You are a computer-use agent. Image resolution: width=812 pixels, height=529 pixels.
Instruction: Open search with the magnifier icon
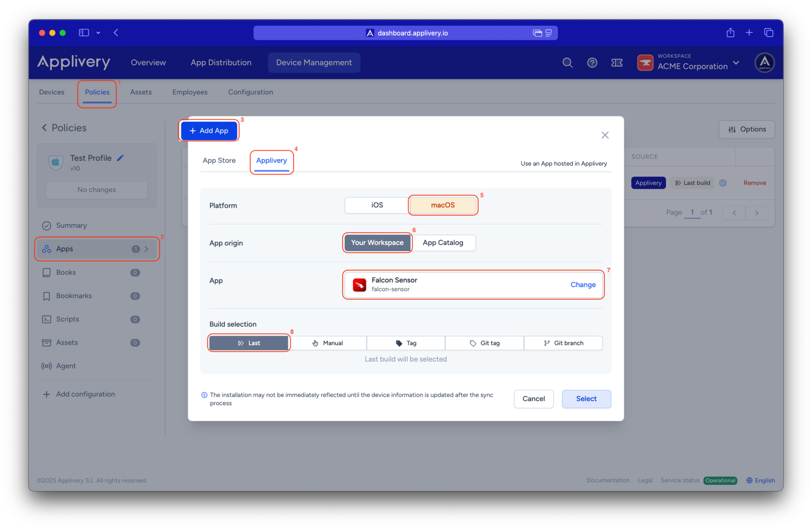click(567, 62)
